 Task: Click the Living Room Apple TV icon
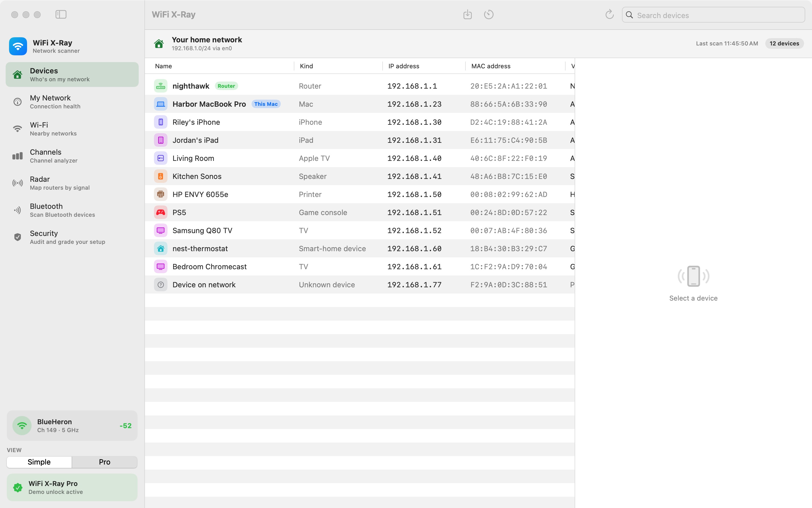[161, 158]
